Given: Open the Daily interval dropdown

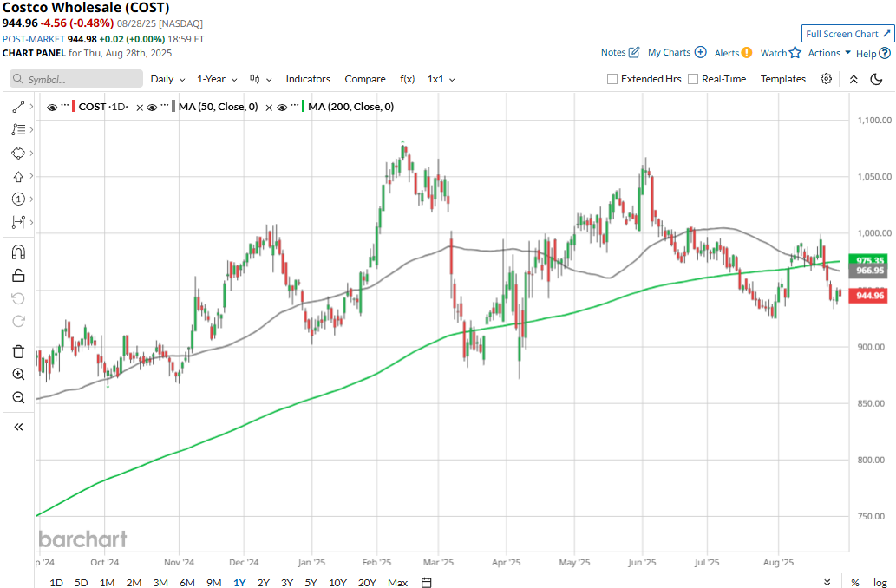Looking at the screenshot, I should click(x=167, y=79).
